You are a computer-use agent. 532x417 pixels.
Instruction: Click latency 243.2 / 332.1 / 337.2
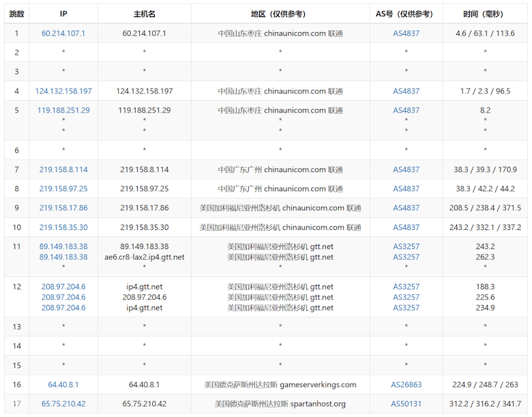(485, 227)
